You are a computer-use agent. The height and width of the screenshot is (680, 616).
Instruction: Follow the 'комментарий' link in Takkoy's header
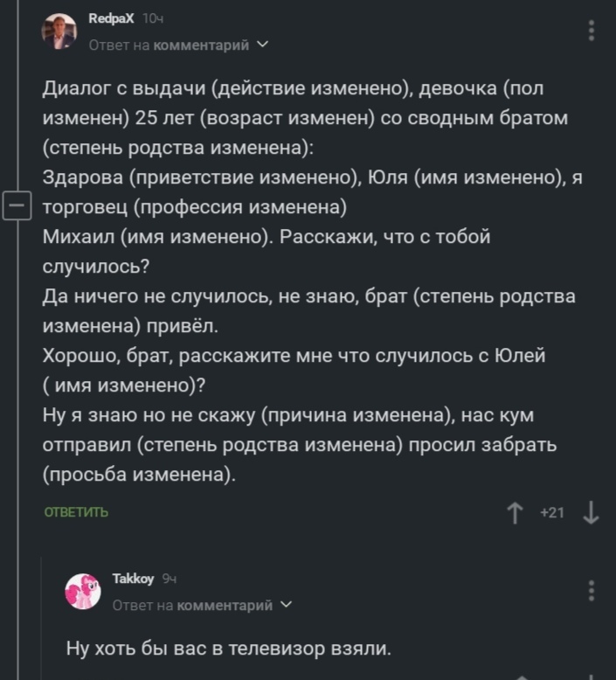click(x=225, y=605)
